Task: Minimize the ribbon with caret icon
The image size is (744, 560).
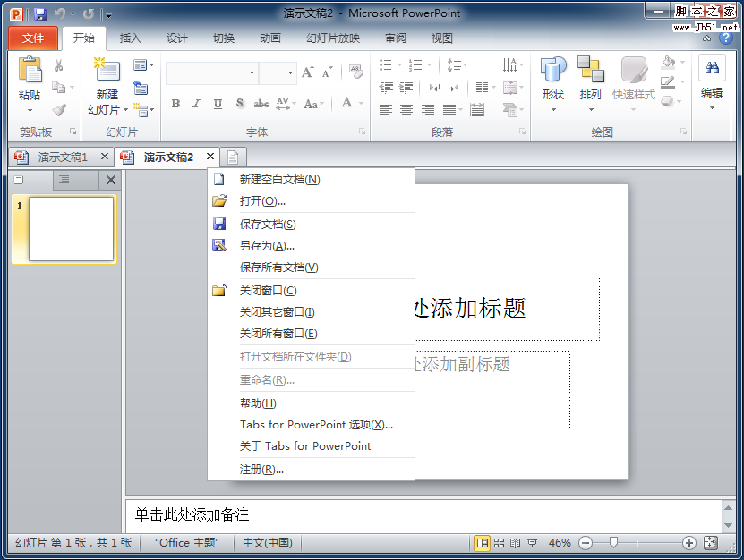Action: (707, 38)
